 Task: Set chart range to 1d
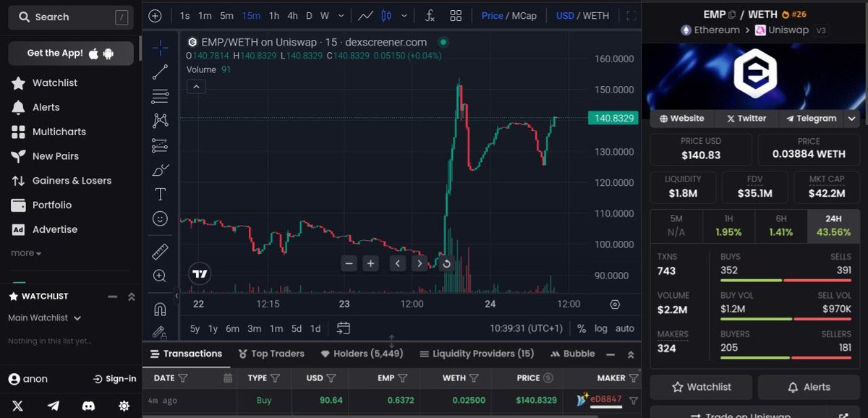[315, 328]
